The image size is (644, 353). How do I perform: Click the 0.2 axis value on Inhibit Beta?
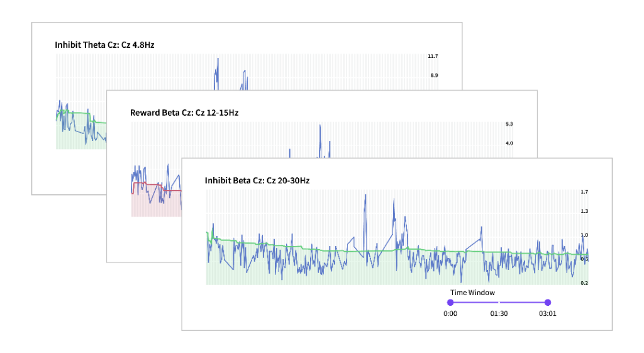pos(584,283)
